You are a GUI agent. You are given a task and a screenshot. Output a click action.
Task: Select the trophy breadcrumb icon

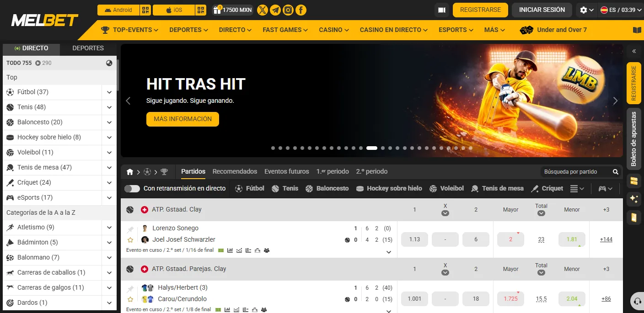[x=164, y=172]
